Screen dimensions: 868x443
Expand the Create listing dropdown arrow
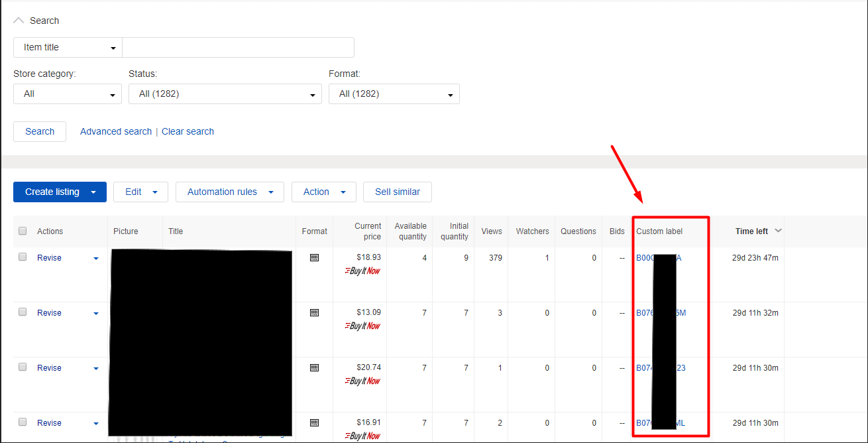pos(94,192)
